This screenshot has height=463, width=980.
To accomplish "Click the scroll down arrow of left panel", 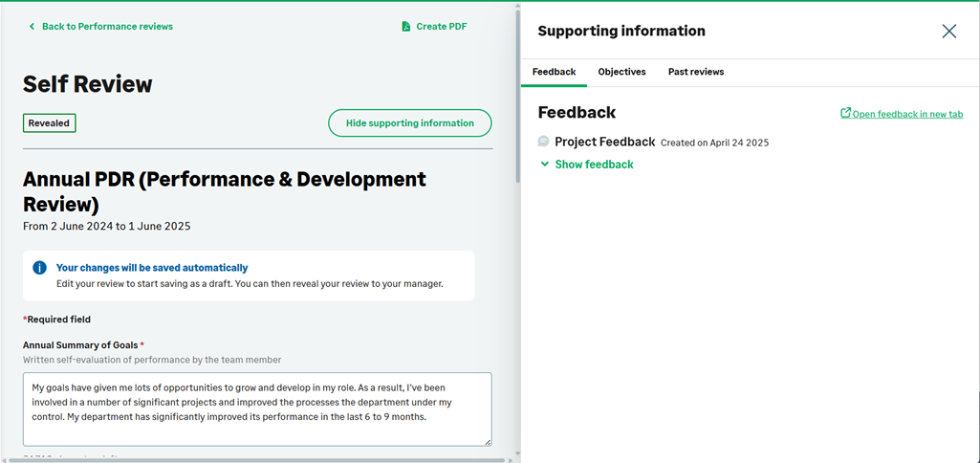I will [x=517, y=454].
